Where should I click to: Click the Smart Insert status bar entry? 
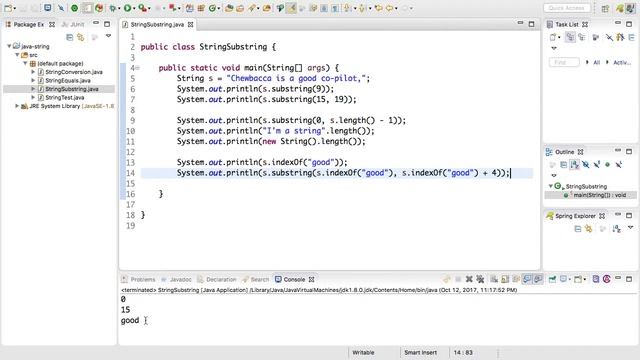(420, 353)
